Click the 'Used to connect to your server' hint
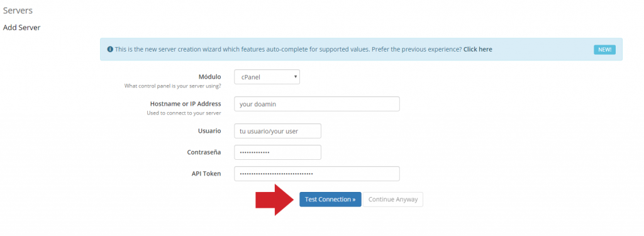 pyautogui.click(x=184, y=113)
